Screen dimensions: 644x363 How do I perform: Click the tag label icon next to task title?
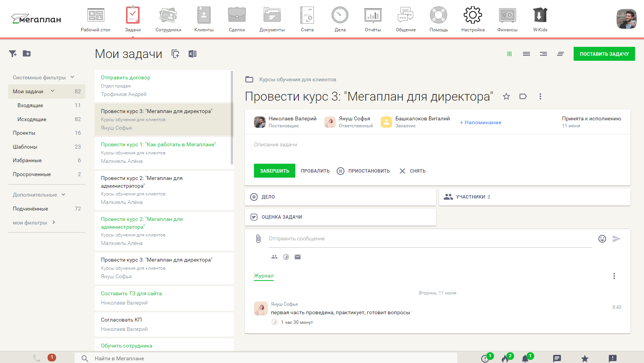(523, 96)
